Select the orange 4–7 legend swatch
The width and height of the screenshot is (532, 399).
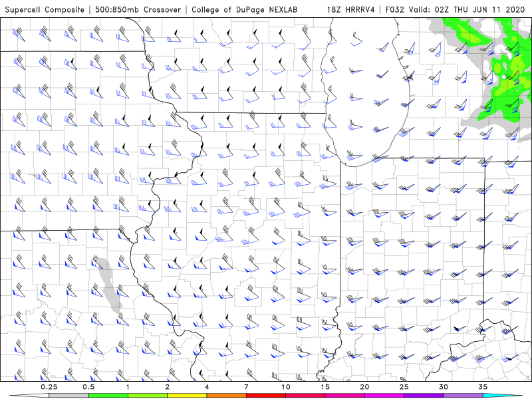coord(226,396)
